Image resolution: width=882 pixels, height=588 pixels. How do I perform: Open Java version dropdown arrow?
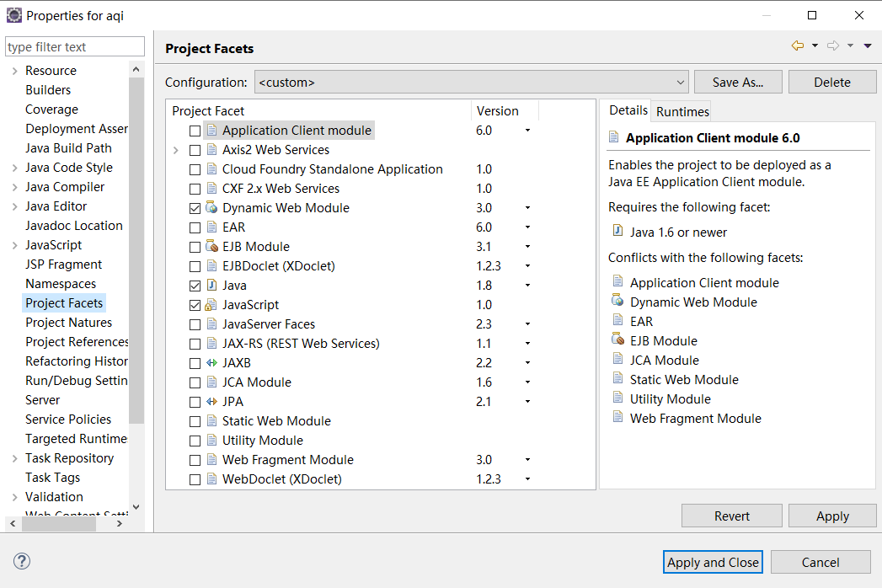[527, 286]
